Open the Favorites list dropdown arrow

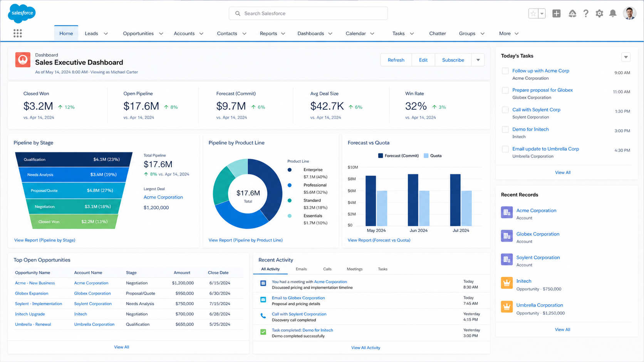pos(542,13)
